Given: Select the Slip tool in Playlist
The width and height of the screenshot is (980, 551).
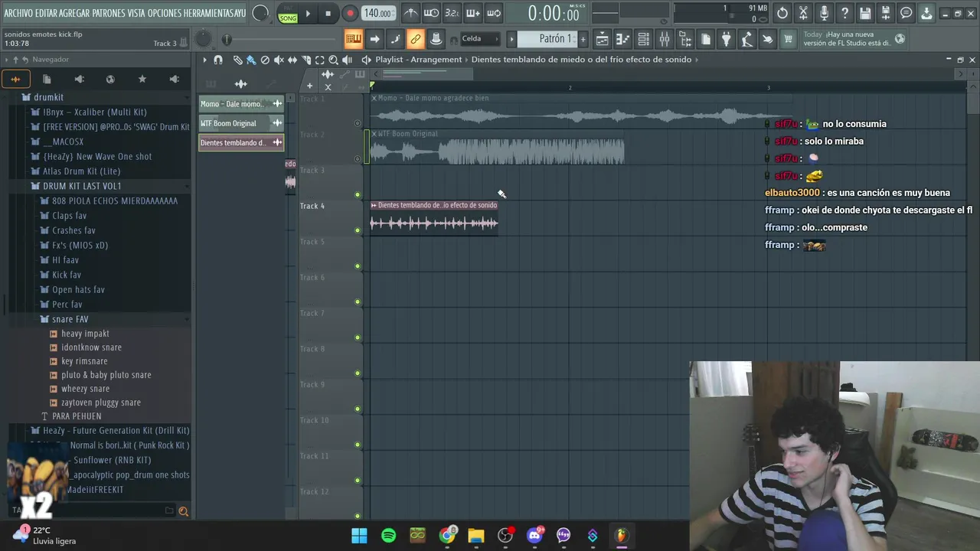Looking at the screenshot, I should click(x=292, y=60).
